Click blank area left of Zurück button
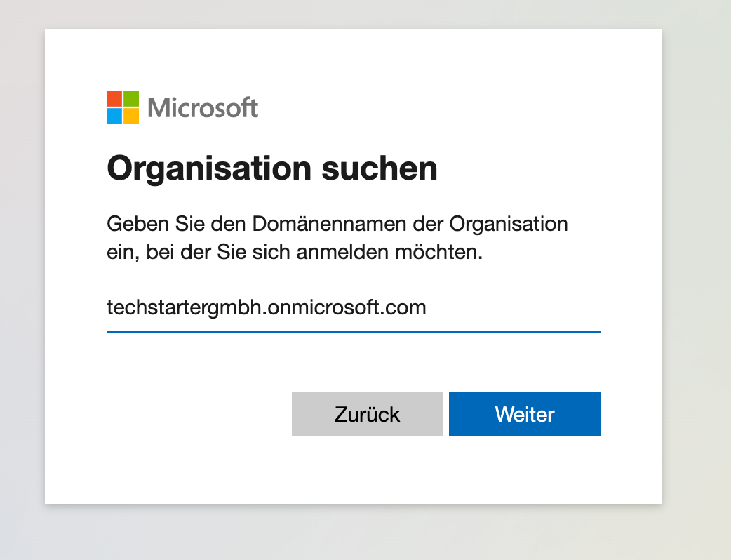731x560 pixels. [x=196, y=414]
